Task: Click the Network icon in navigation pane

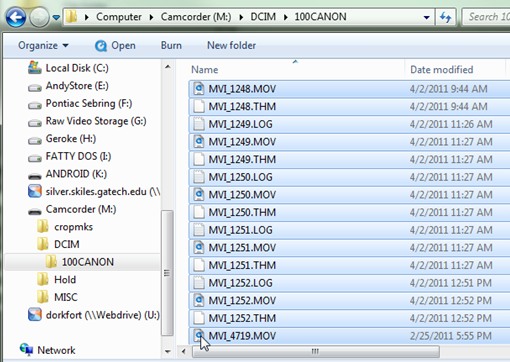Action: 26,349
